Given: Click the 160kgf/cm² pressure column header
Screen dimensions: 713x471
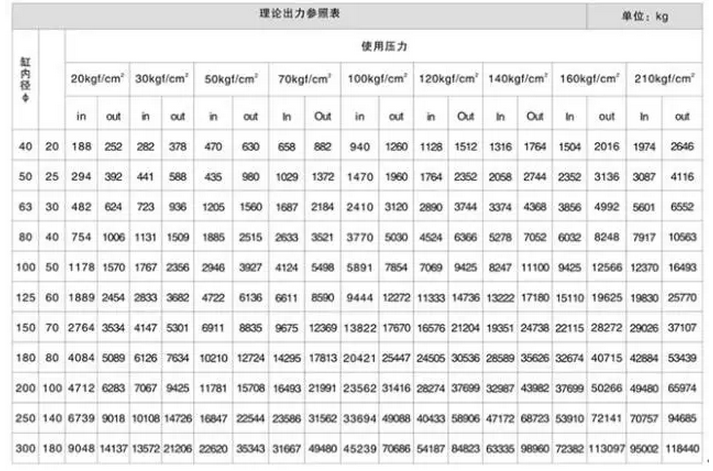Looking at the screenshot, I should point(590,80).
